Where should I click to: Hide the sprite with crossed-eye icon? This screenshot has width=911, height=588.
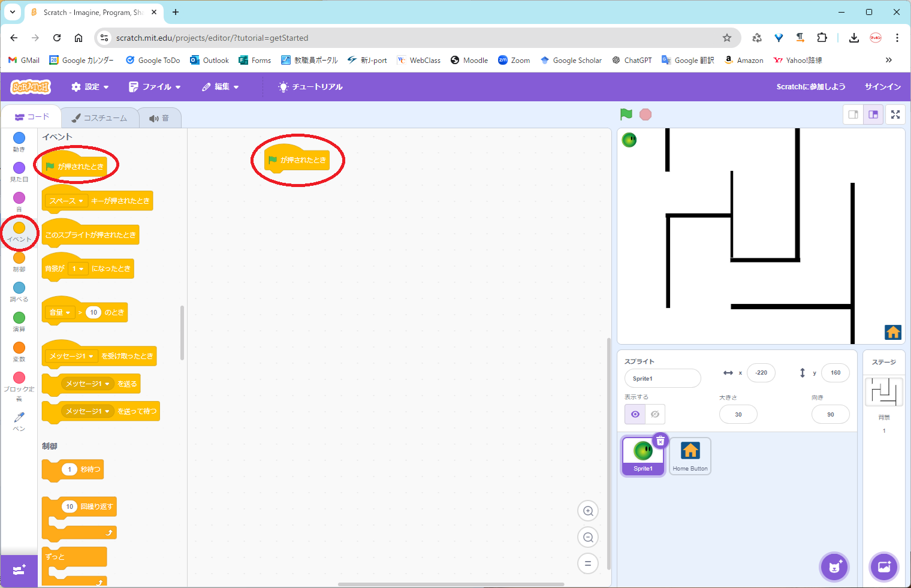[x=655, y=414]
